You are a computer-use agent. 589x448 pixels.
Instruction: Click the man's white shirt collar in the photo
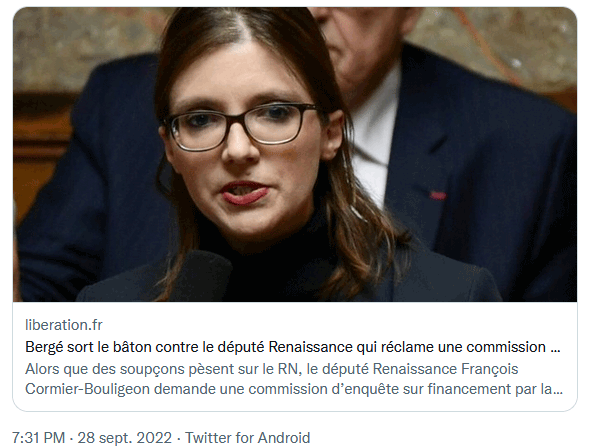click(x=376, y=124)
